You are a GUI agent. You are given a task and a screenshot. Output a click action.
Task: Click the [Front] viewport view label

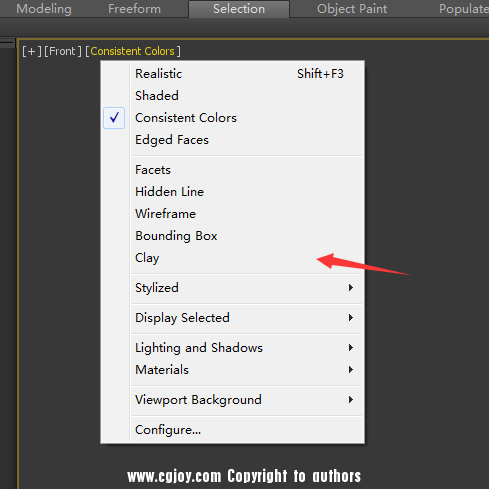(63, 51)
